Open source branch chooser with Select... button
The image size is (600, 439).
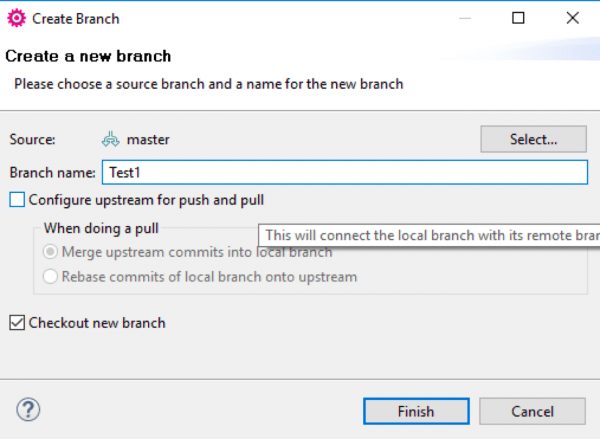click(533, 139)
